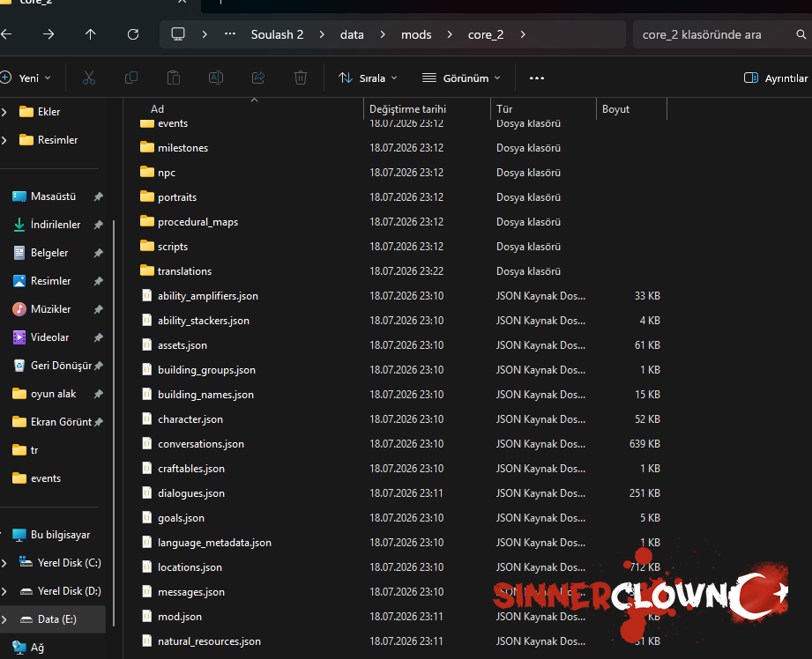Viewport: 812px width, 659px height.
Task: Expand the Ekler folder in sidebar
Action: click(4, 112)
